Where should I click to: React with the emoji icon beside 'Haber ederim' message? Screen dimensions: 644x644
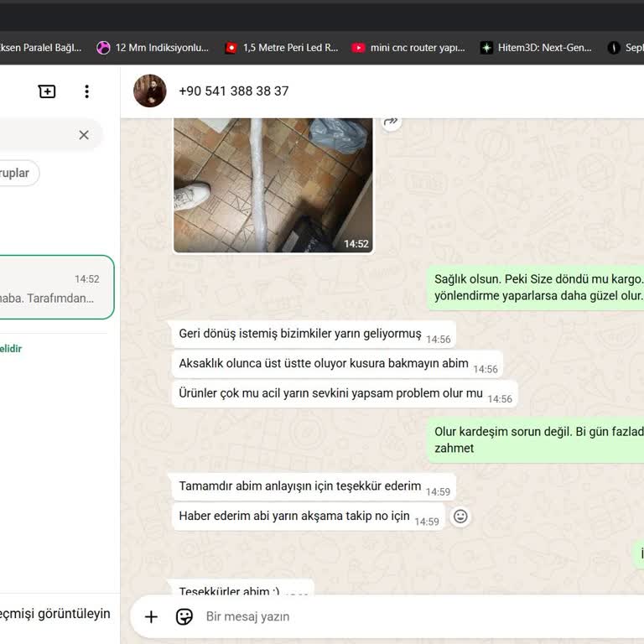point(460,517)
